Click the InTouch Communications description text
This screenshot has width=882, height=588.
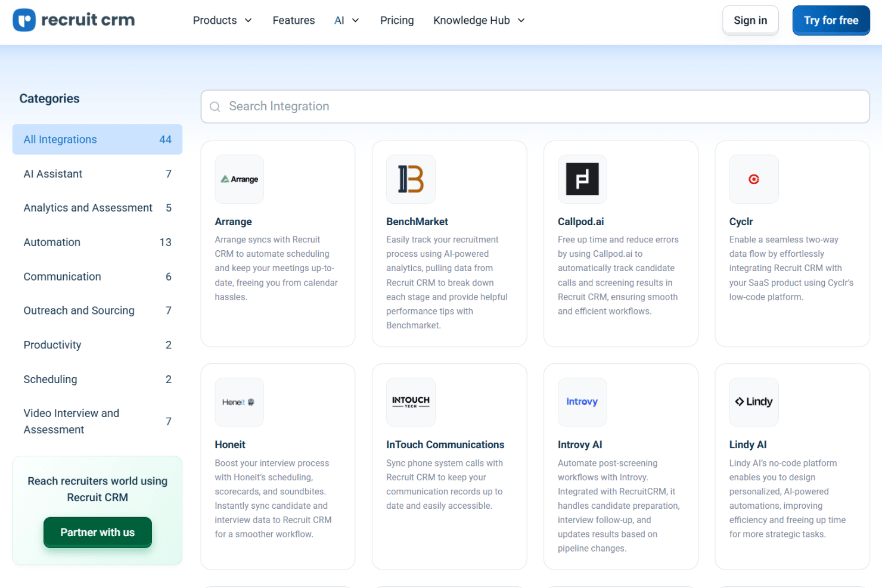445,484
